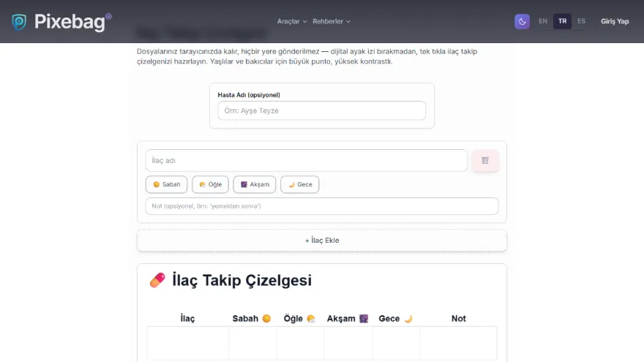
Task: Open the Araçlar dropdown menu
Action: [x=291, y=21]
